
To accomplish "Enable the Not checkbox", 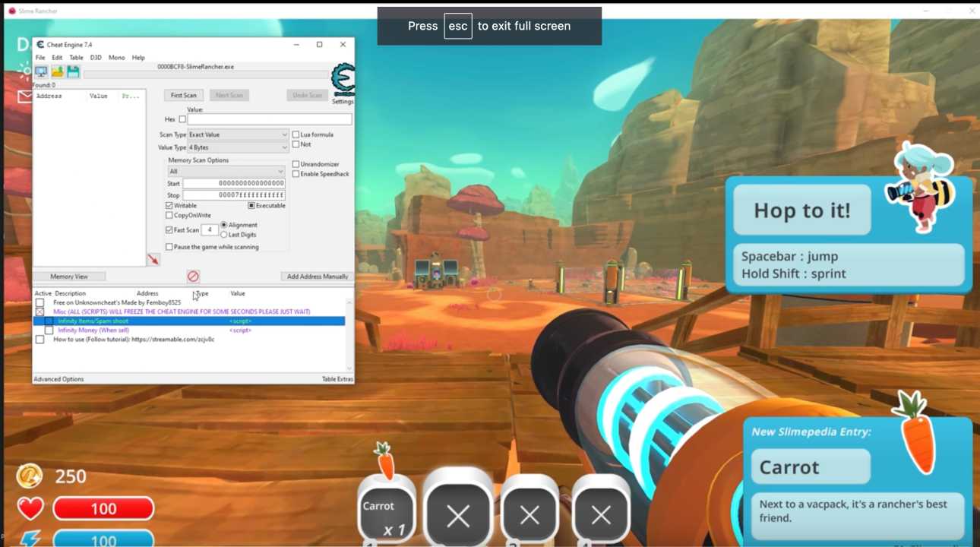I will click(296, 144).
